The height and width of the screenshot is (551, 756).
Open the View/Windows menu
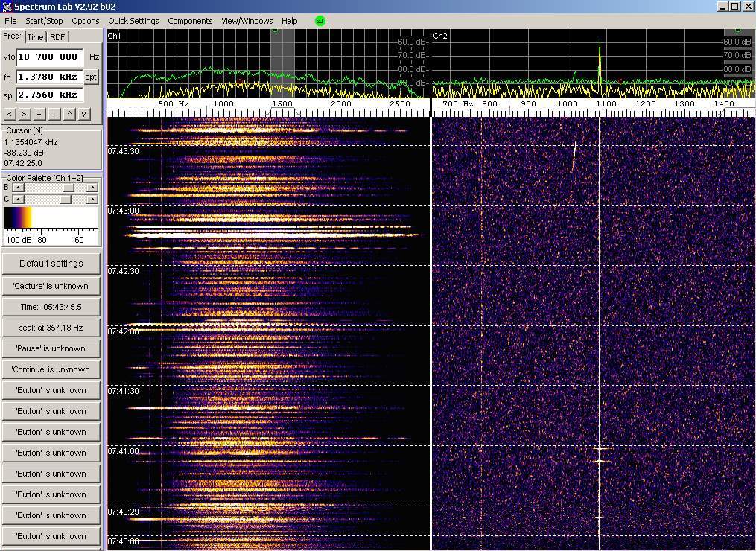[x=247, y=21]
